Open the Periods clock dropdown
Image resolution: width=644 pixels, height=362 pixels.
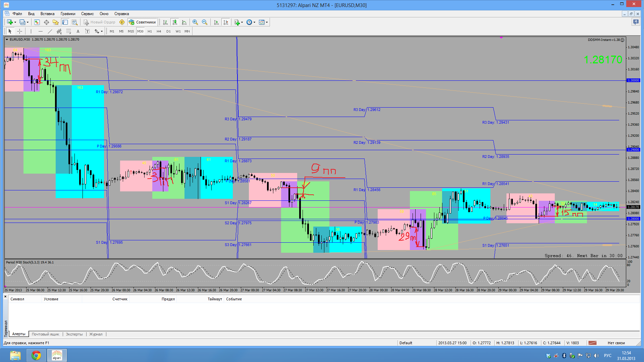(x=251, y=22)
